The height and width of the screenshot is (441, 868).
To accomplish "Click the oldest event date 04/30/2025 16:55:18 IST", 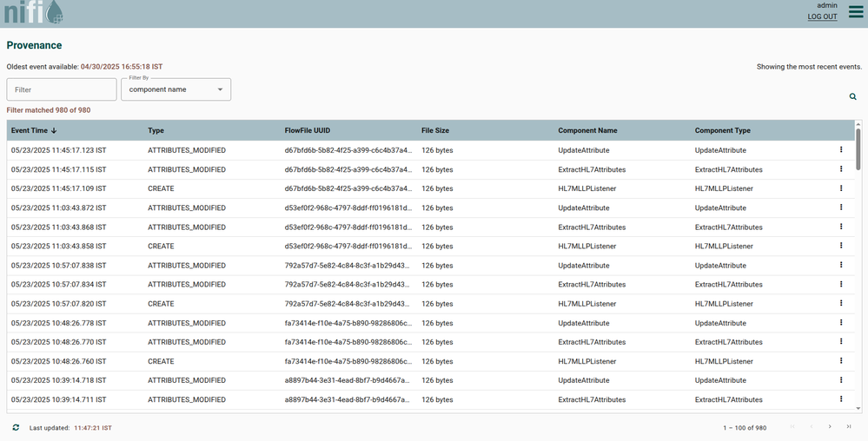I will coord(122,66).
